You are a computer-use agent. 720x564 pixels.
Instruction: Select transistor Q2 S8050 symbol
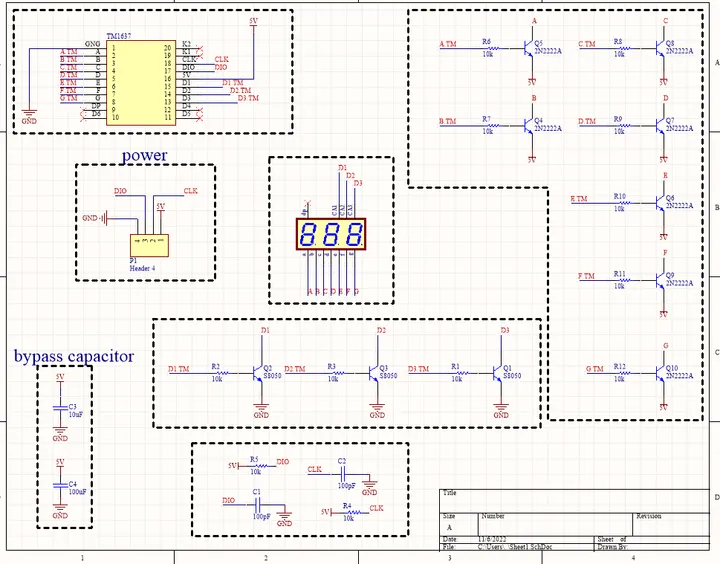click(259, 373)
